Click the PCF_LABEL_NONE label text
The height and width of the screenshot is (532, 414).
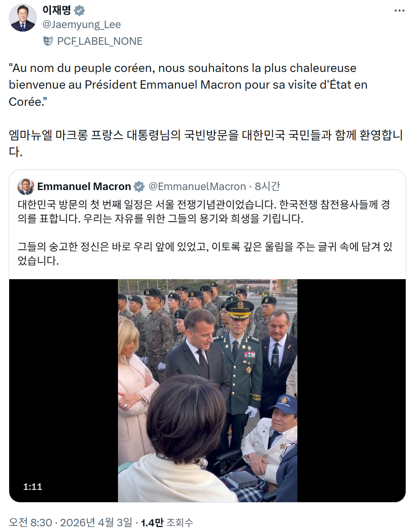100,41
